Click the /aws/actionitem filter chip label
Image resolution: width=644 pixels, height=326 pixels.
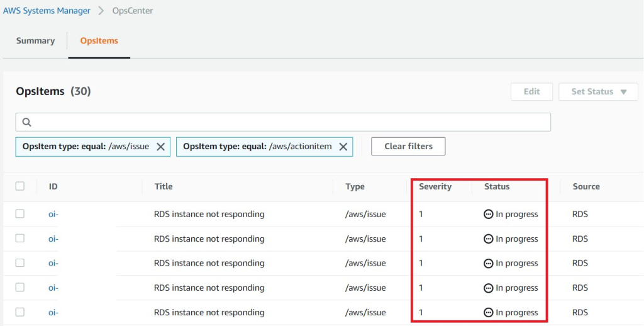(257, 147)
